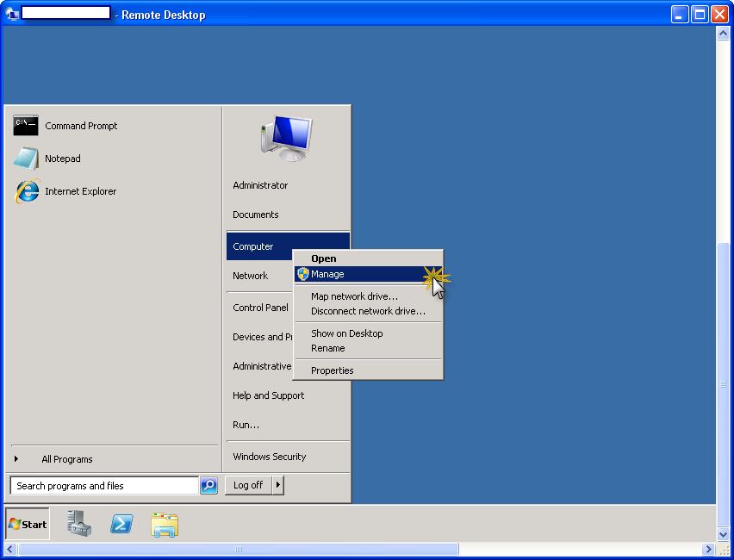This screenshot has width=734, height=560.
Task: Close the Remote Desktop window
Action: (719, 15)
